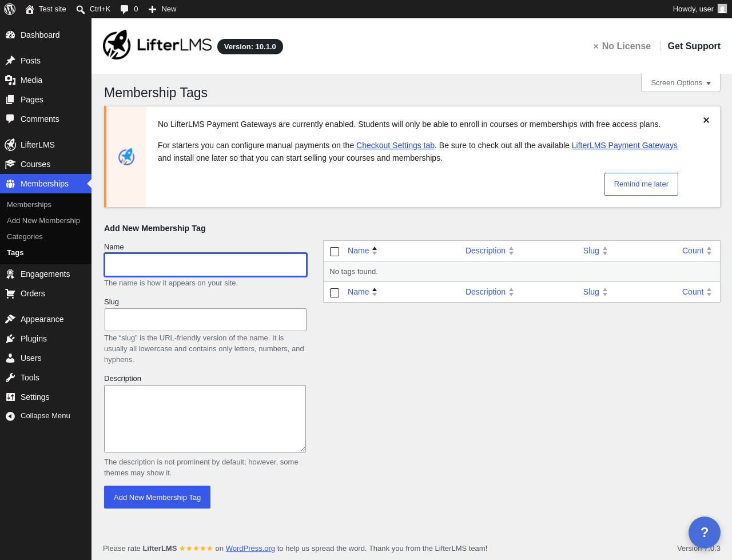The width and height of the screenshot is (732, 560).
Task: Open the LifterLMS Payment Gateways link
Action: tap(624, 145)
